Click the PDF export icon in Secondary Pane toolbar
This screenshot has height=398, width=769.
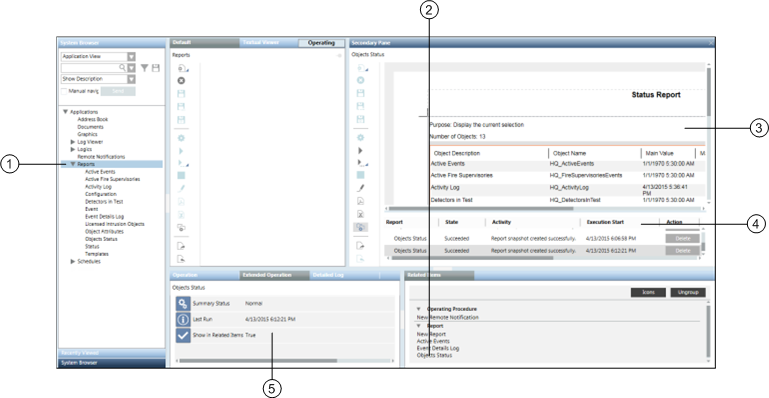point(361,201)
